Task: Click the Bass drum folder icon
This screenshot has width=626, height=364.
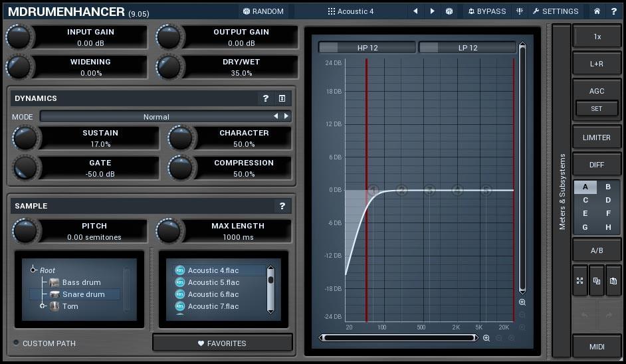Action: pyautogui.click(x=54, y=282)
